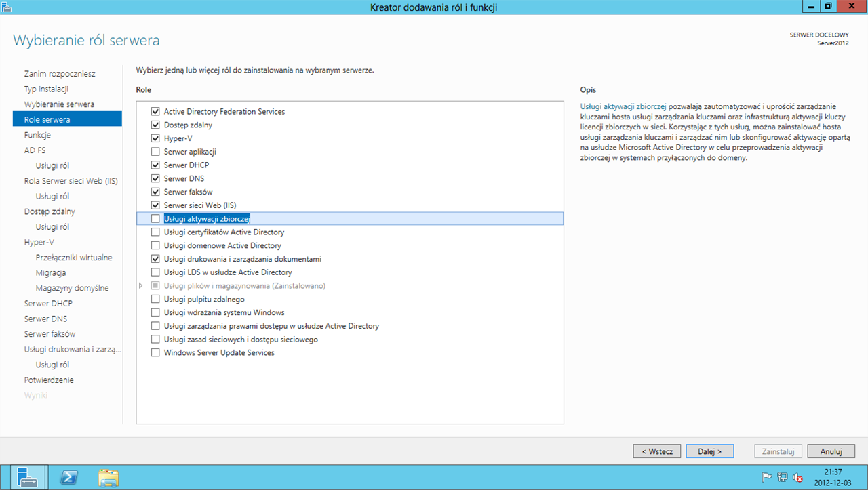Image resolution: width=868 pixels, height=490 pixels.
Task: Open Serwer DHCP sidebar step
Action: (x=48, y=303)
